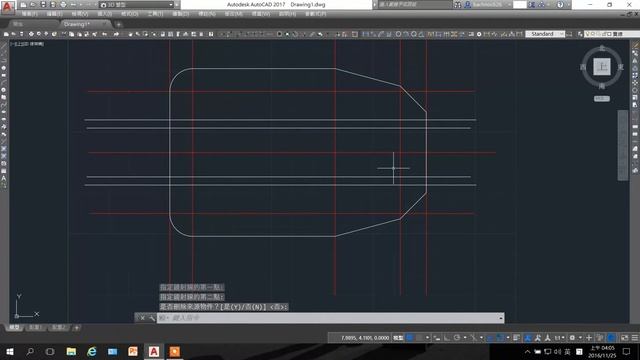Expand the object snap settings arrow

pos(508,338)
